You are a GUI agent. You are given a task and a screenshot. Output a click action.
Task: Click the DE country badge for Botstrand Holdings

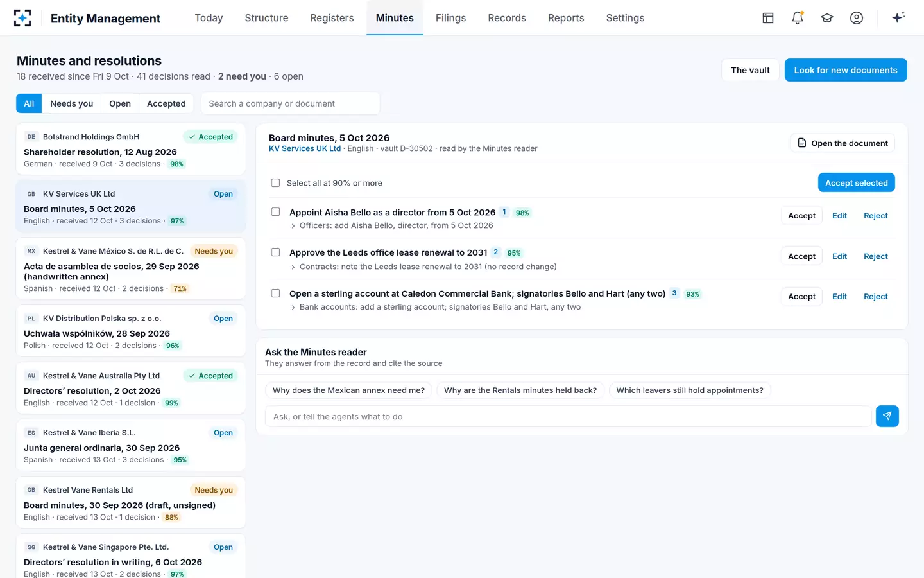point(31,137)
